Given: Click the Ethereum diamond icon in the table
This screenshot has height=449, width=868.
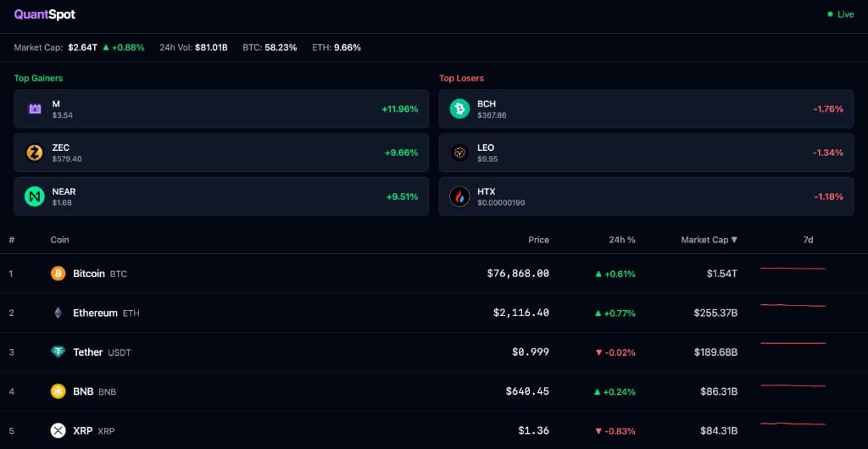Looking at the screenshot, I should [x=58, y=313].
